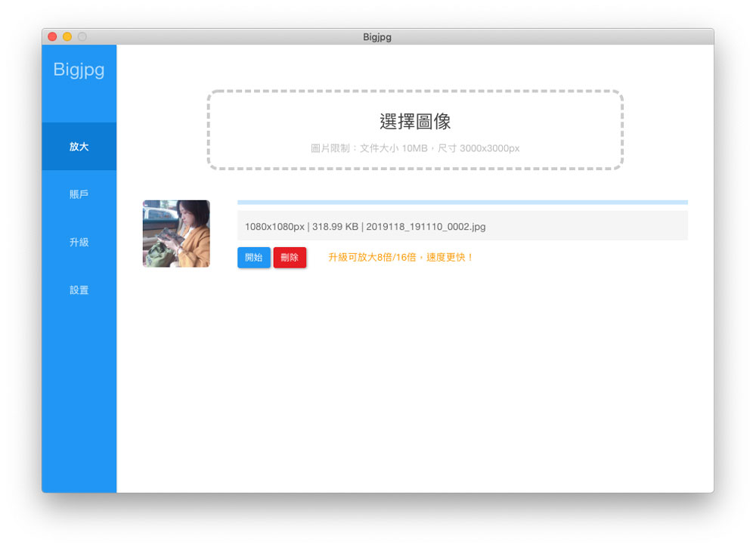
Task: Click the 選擇圖像 heading to pick an image
Action: [x=415, y=122]
